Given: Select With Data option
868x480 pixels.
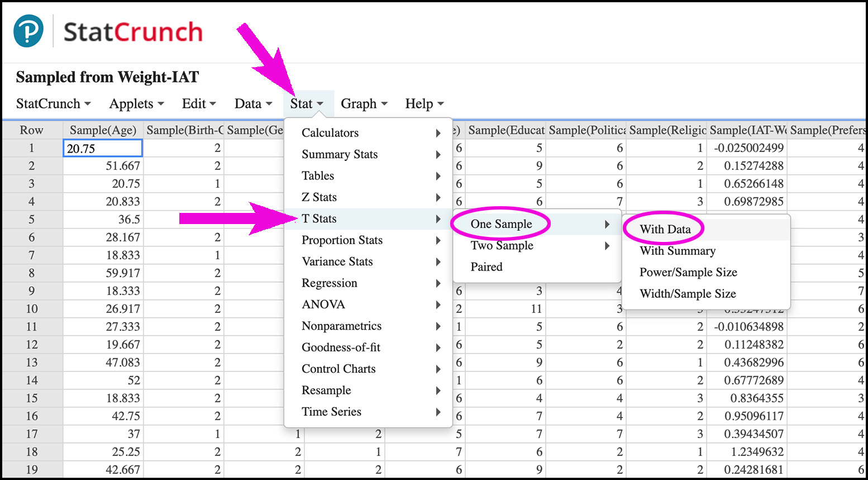Looking at the screenshot, I should coord(706,230).
